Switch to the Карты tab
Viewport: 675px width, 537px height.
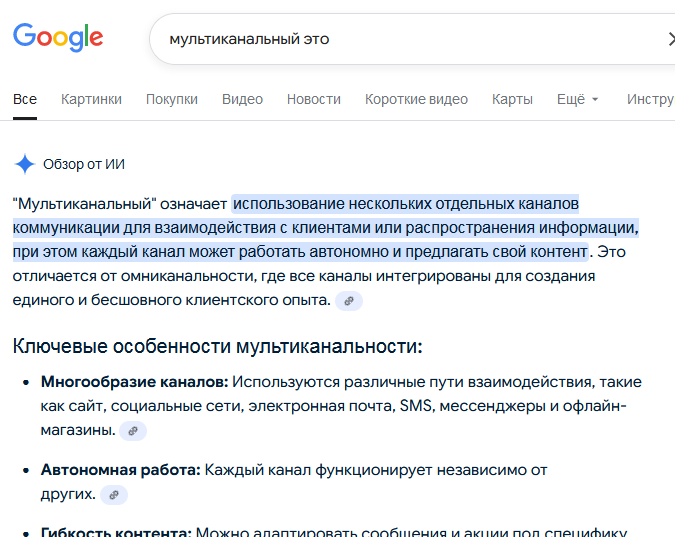pyautogui.click(x=512, y=99)
